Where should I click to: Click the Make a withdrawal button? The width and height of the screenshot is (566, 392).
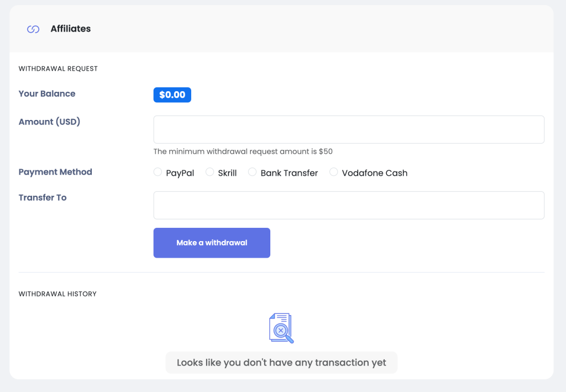212,243
